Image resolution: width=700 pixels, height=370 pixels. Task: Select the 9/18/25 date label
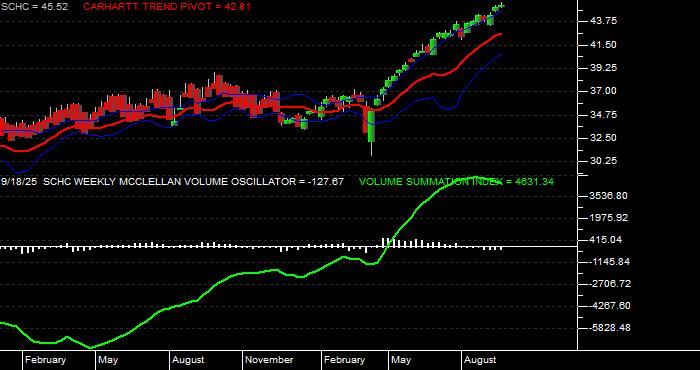tap(19, 182)
